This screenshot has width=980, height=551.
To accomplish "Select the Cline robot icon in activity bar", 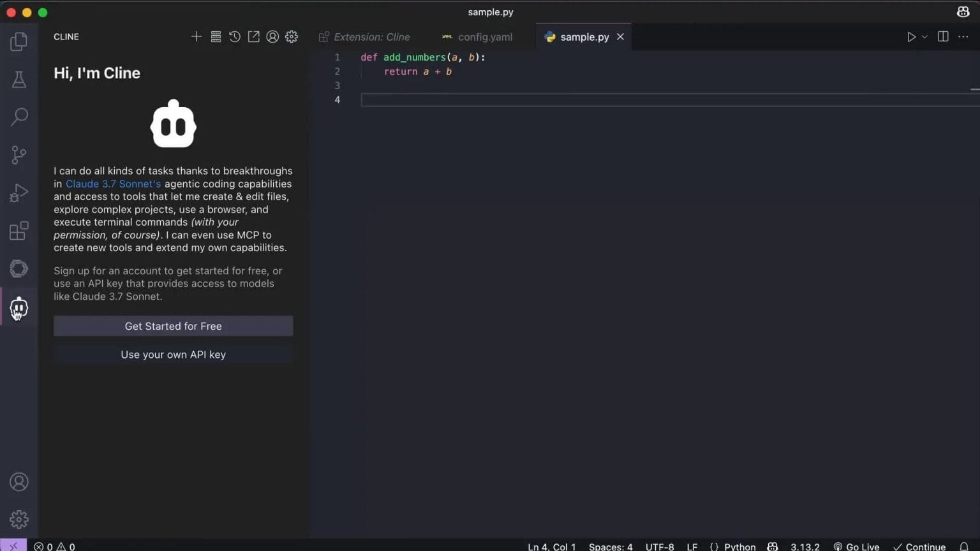I will [x=19, y=307].
